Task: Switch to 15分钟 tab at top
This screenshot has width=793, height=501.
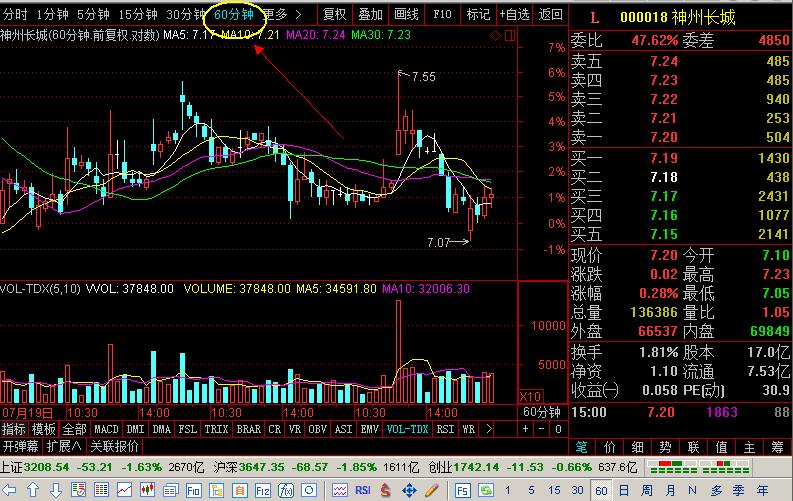Action: 138,14
